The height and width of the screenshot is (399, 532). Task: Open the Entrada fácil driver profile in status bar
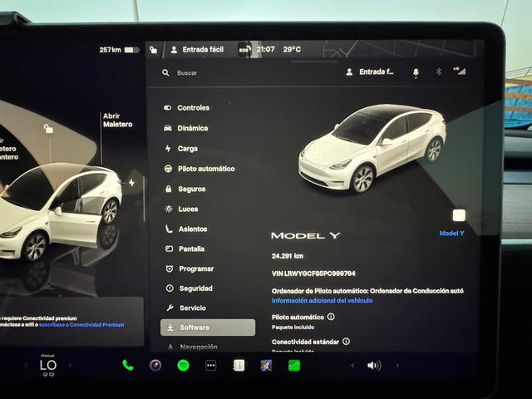(x=197, y=50)
